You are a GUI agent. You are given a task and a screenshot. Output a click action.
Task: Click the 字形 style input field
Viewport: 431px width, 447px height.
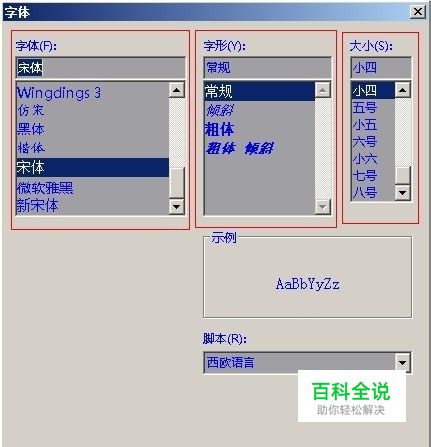click(267, 68)
